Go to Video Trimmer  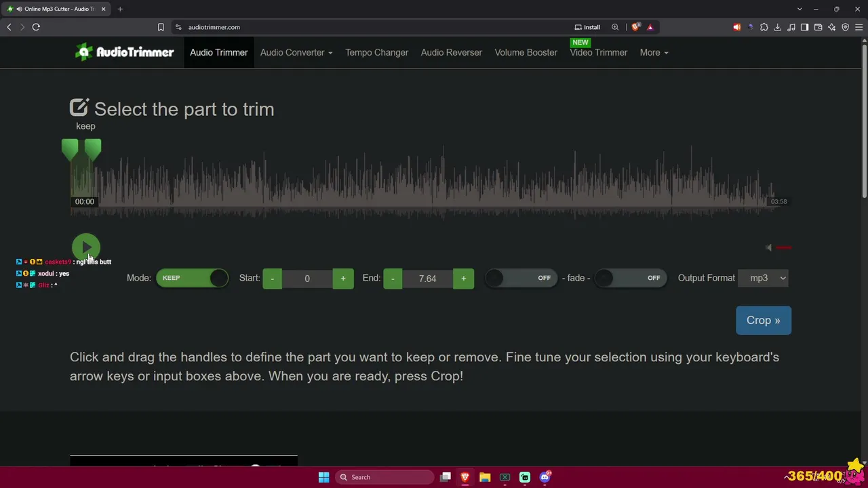tap(598, 52)
